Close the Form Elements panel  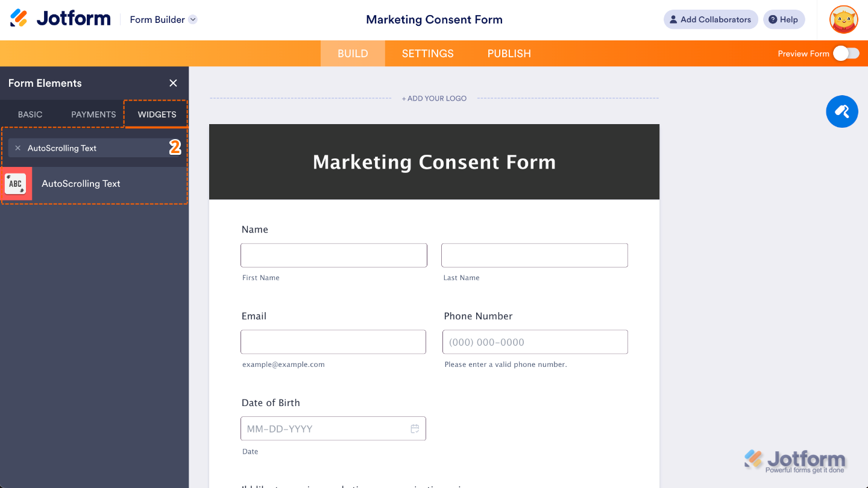coord(173,83)
